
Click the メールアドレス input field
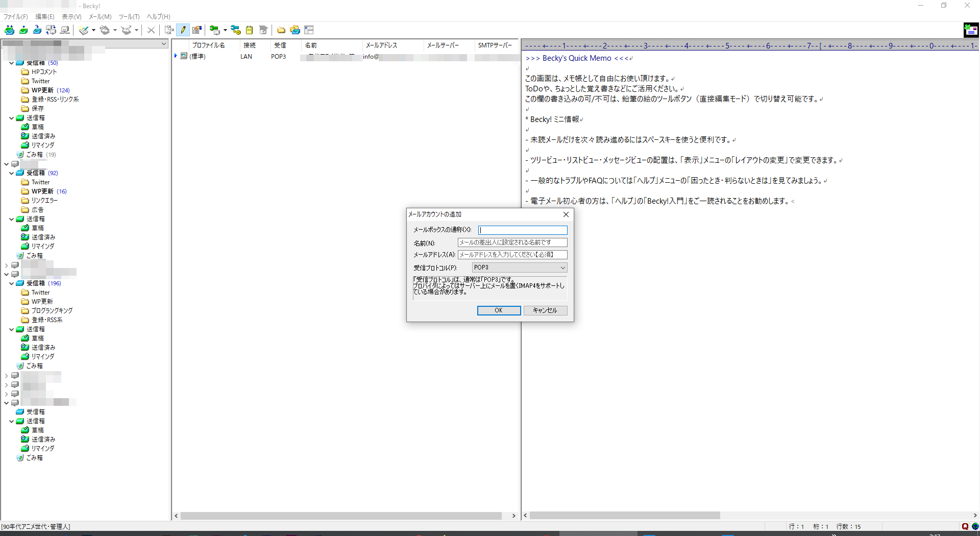(x=512, y=255)
